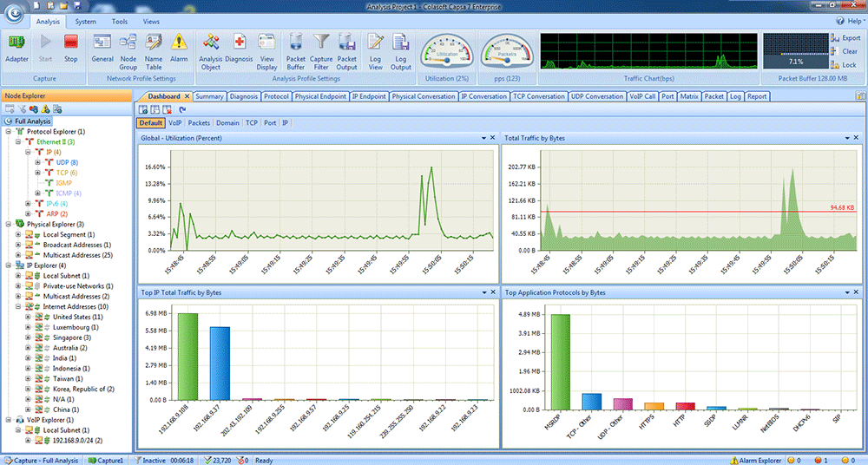Viewport: 868px width, 465px height.
Task: Click the first Node Explorer toolbar icon
Action: tap(10, 109)
